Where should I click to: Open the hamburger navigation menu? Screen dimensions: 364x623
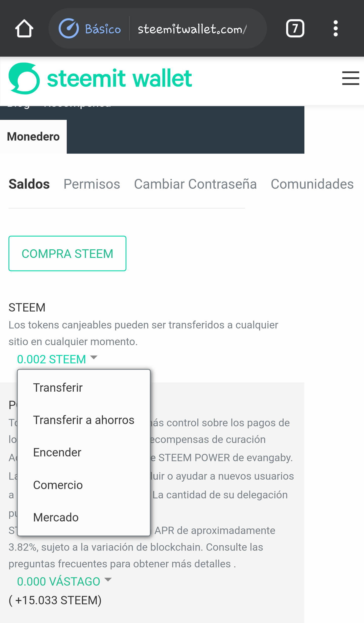351,78
